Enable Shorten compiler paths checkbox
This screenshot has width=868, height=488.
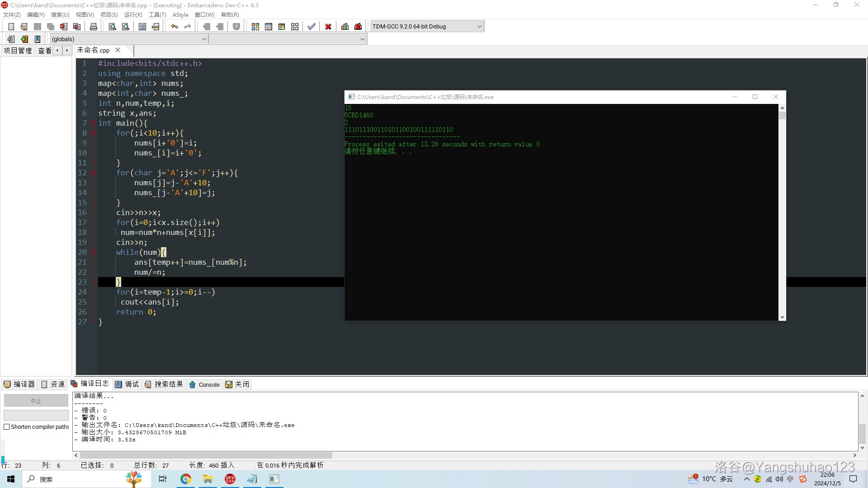tap(7, 427)
